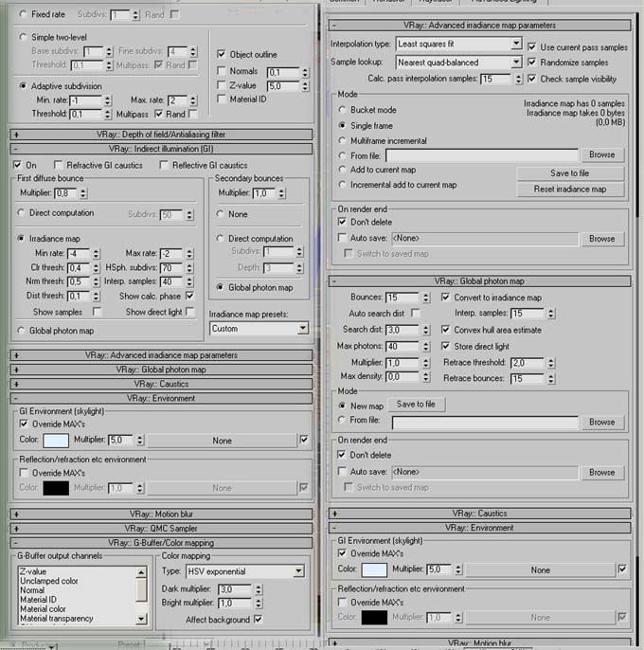Toggle Check sample visibility checkbox
Image resolution: width=644 pixels, height=650 pixels.
click(x=531, y=79)
